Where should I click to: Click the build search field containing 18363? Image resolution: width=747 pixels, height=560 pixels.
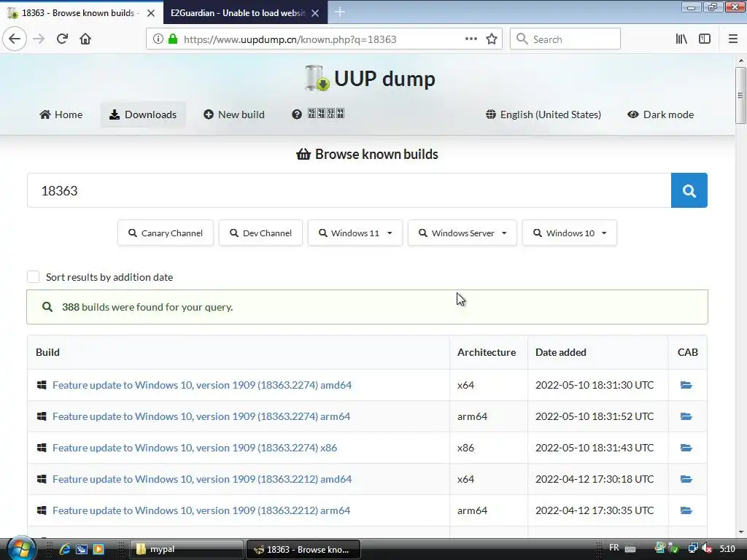tap(349, 190)
